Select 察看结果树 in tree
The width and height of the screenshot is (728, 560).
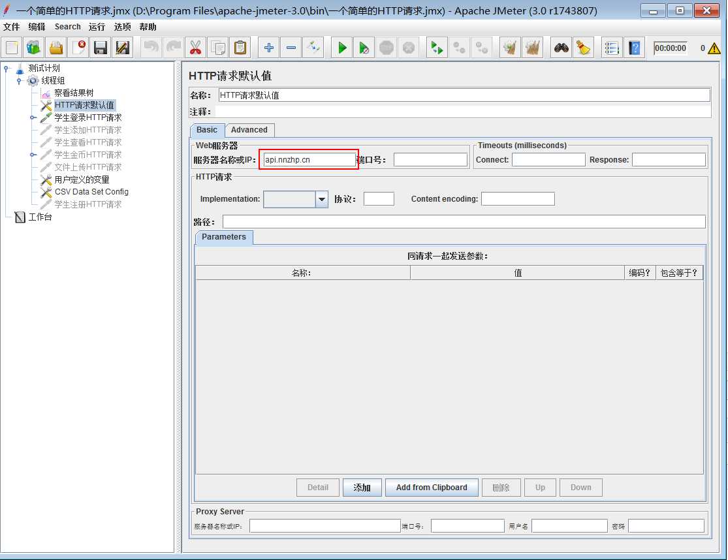point(74,93)
